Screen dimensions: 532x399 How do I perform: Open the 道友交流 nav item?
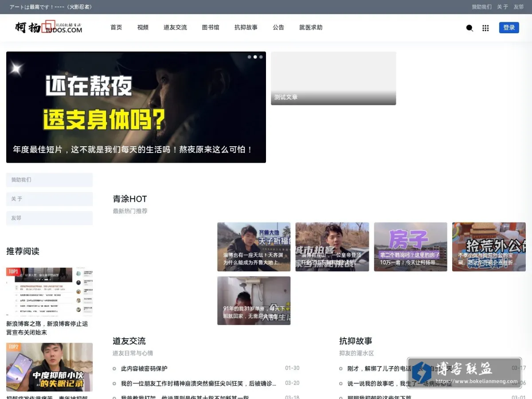click(x=175, y=27)
